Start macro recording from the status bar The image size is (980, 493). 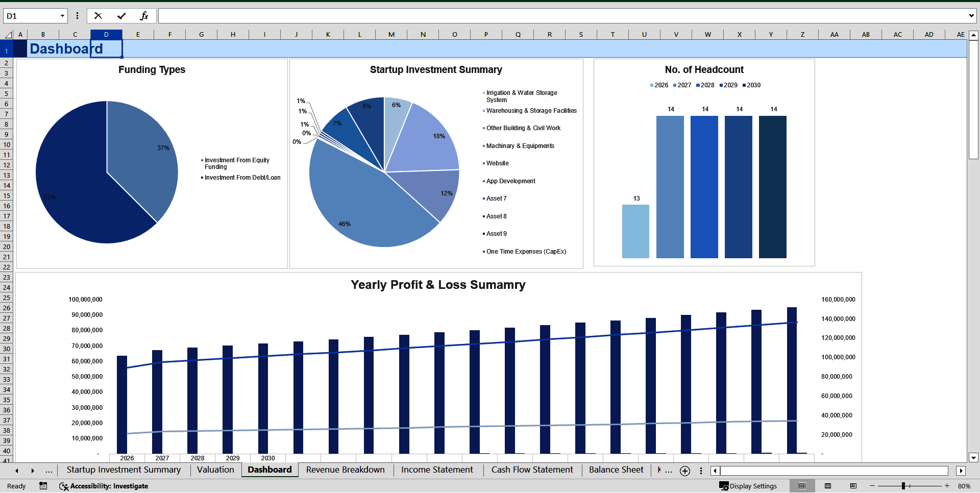(43, 486)
